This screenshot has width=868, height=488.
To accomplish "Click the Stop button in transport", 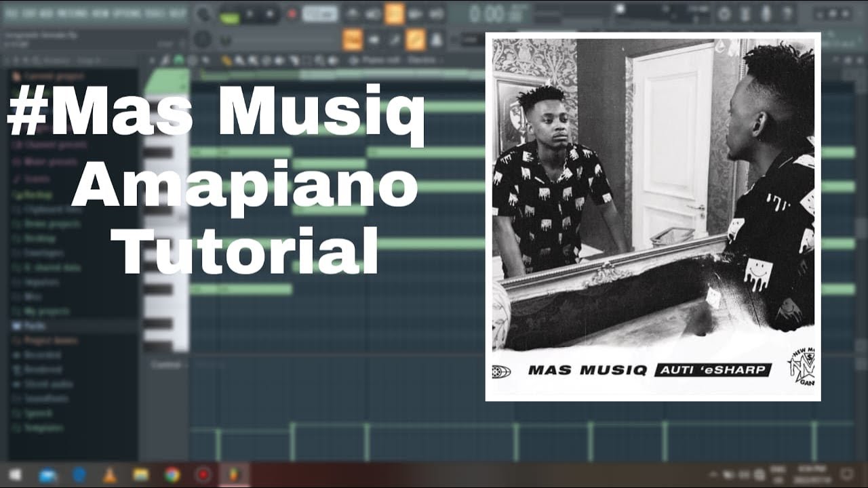I will 271,14.
